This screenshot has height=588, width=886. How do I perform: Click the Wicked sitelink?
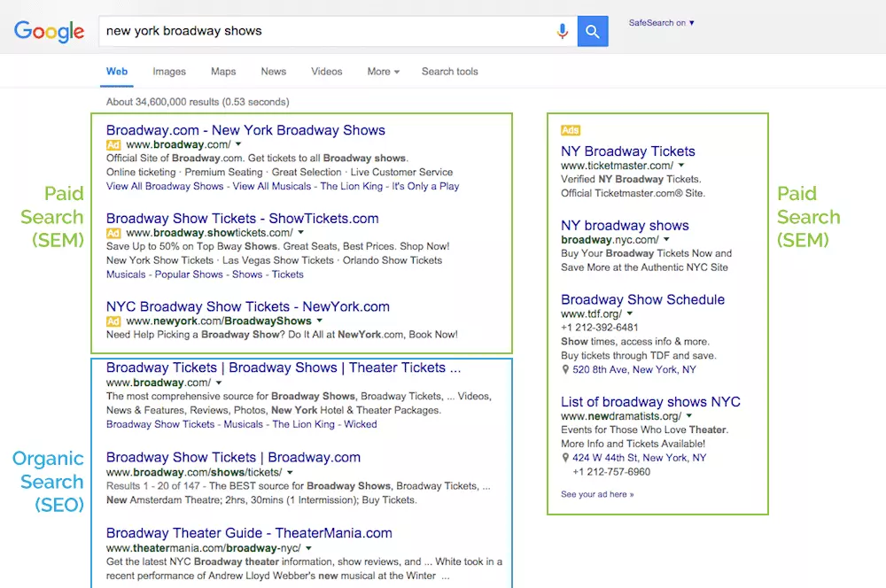[x=361, y=424]
